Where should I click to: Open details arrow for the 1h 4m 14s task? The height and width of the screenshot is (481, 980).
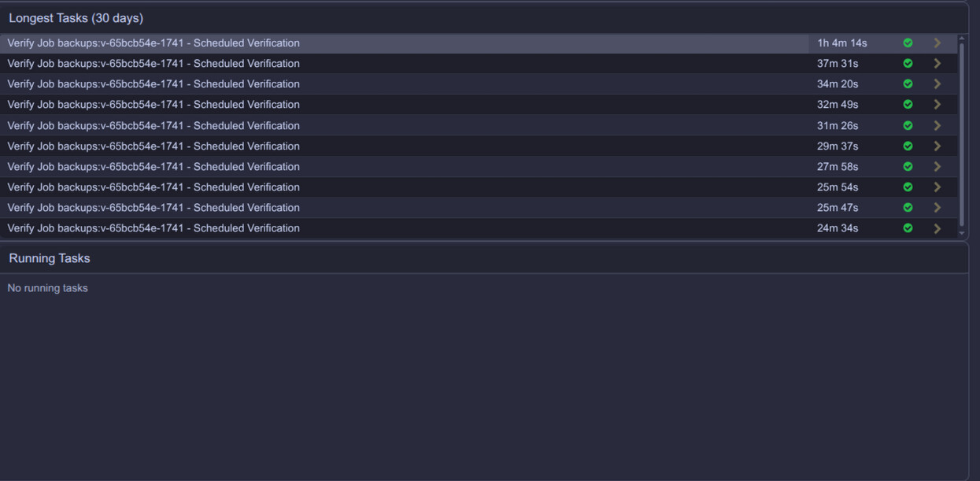pyautogui.click(x=937, y=43)
